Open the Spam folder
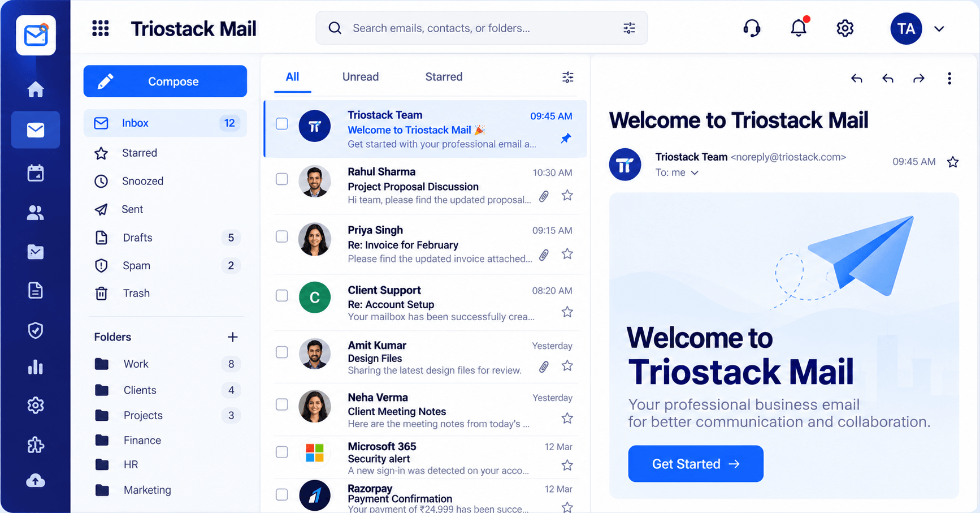Viewport: 980px width, 513px height. (x=165, y=266)
